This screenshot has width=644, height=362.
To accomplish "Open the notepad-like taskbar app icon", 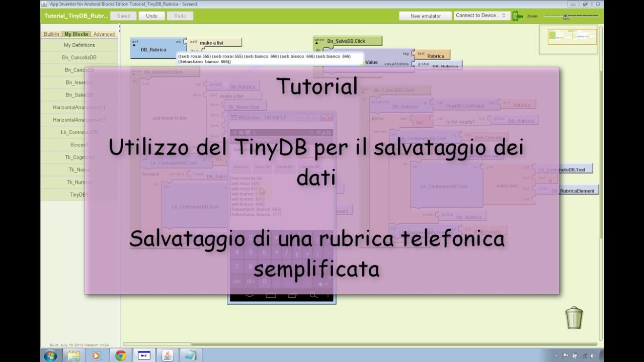I will [190, 355].
